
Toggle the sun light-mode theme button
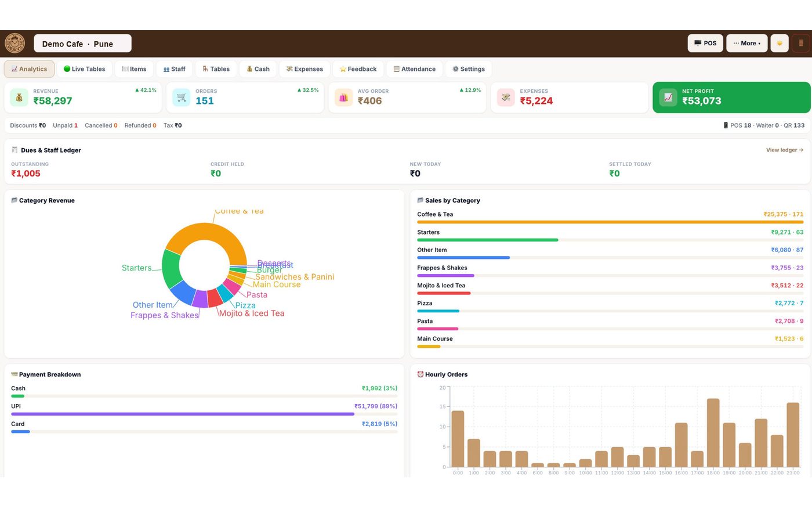tap(780, 43)
